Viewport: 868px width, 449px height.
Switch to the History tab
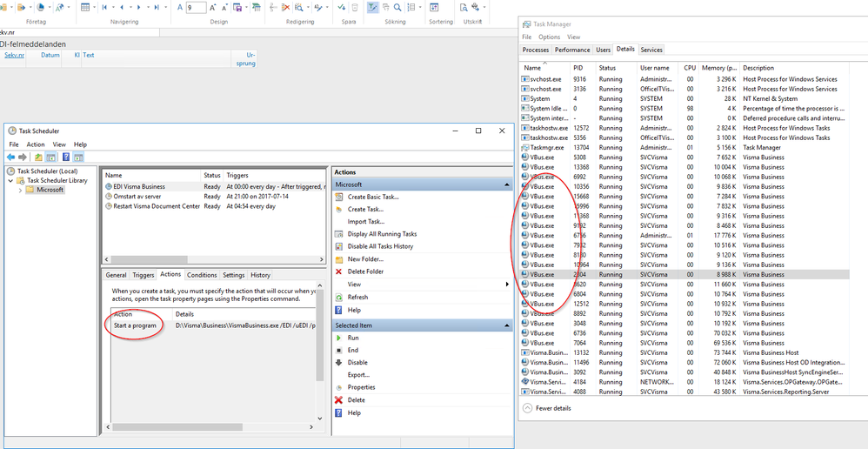tap(260, 275)
